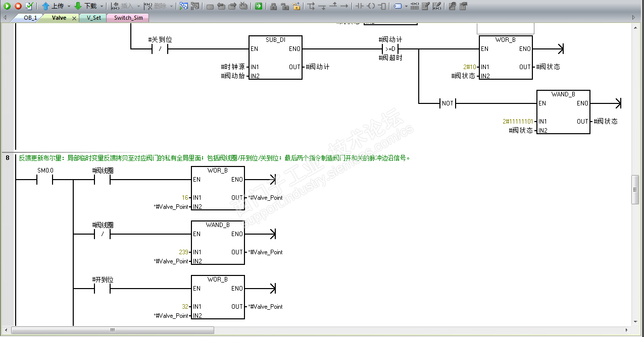
Task: Select the WAND_B box with 2#11111101 input
Action: click(563, 112)
